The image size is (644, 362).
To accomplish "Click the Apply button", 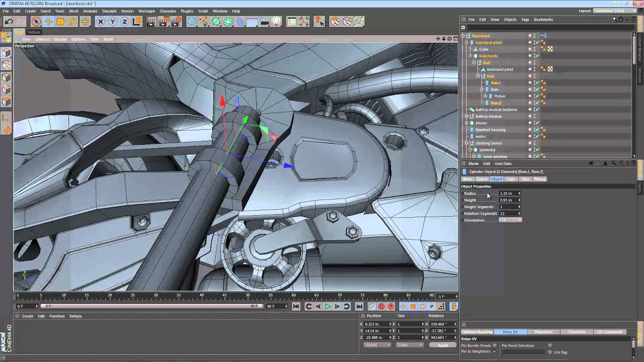I will tap(443, 345).
